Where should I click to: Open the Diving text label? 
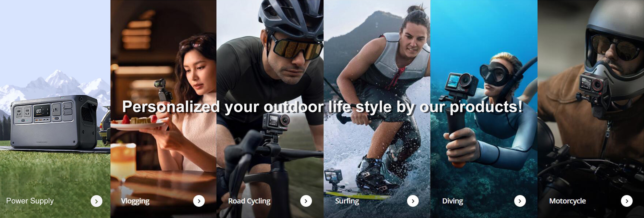pos(453,201)
